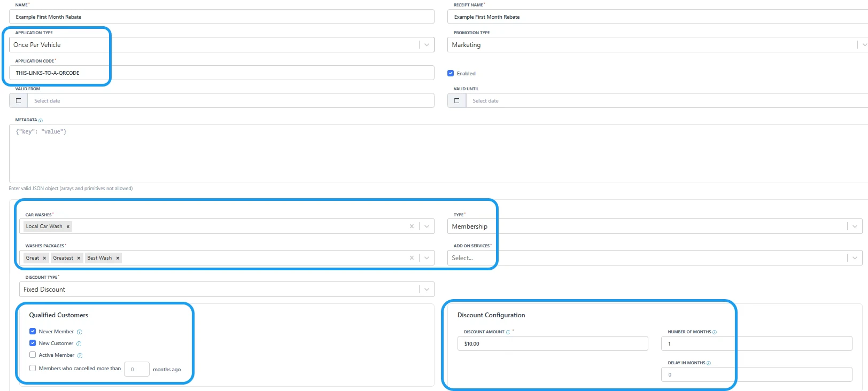Click the New Customer info icon
The width and height of the screenshot is (868, 391).
pos(79,343)
